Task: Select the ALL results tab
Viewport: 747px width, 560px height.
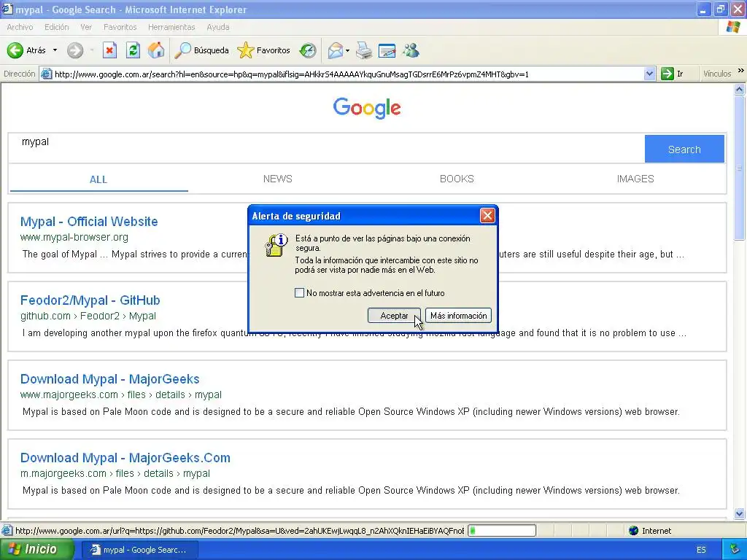Action: pyautogui.click(x=98, y=179)
